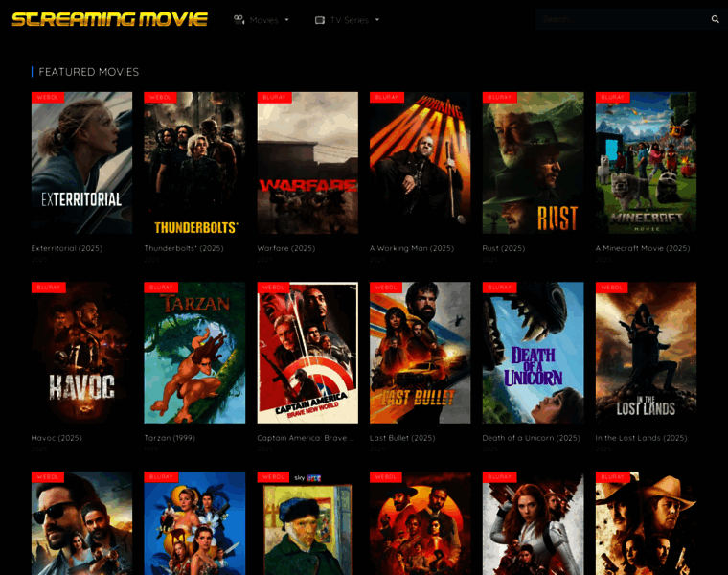Click the sky arts logo badge

(307, 477)
